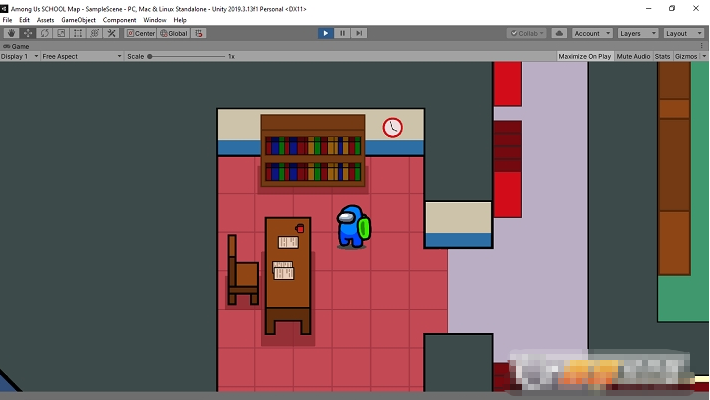Stop play mode with Play button
This screenshot has height=400, width=710.
(x=325, y=33)
